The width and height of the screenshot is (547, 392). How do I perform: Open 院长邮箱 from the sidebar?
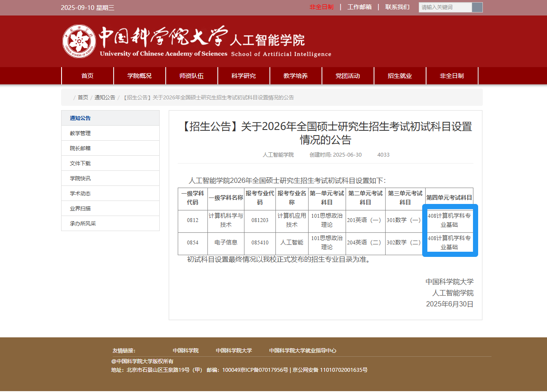[80, 148]
